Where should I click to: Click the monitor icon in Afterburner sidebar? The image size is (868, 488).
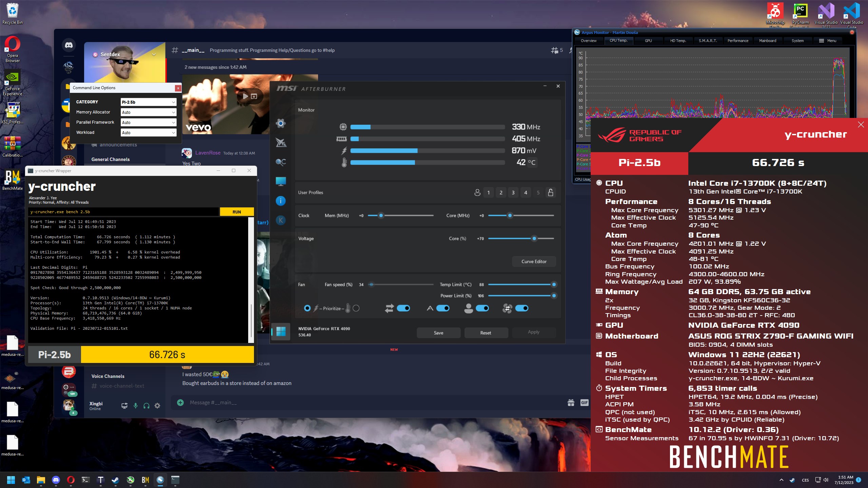click(x=281, y=181)
